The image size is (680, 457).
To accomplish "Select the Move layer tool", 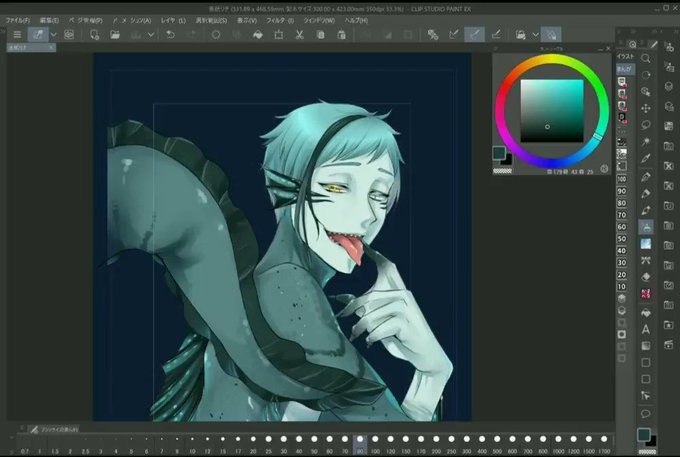I will 645,108.
